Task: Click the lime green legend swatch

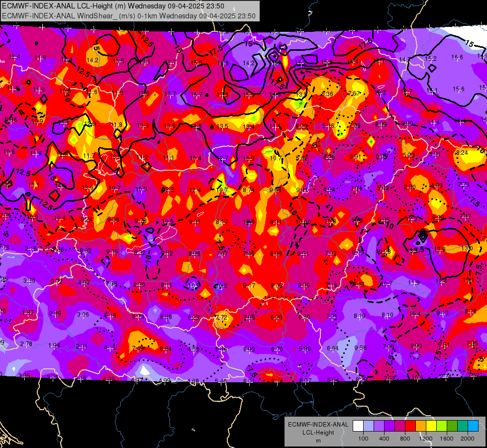Action: [x=442, y=426]
